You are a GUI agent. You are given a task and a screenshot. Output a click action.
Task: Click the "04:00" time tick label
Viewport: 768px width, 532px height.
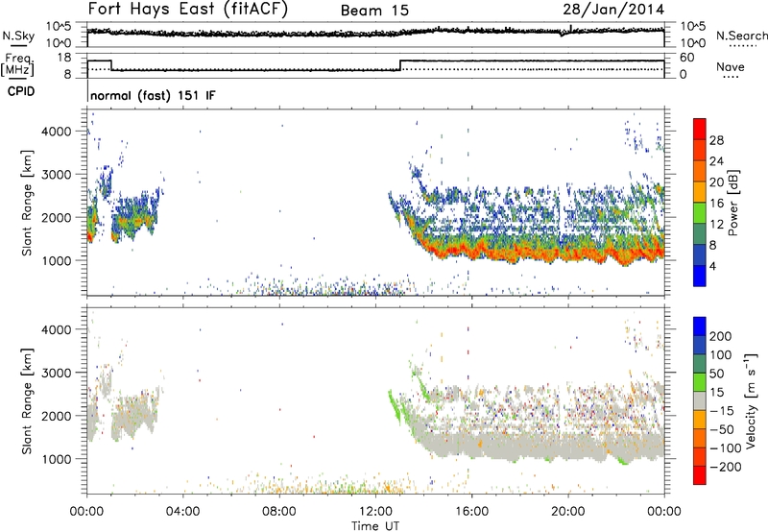pyautogui.click(x=183, y=512)
